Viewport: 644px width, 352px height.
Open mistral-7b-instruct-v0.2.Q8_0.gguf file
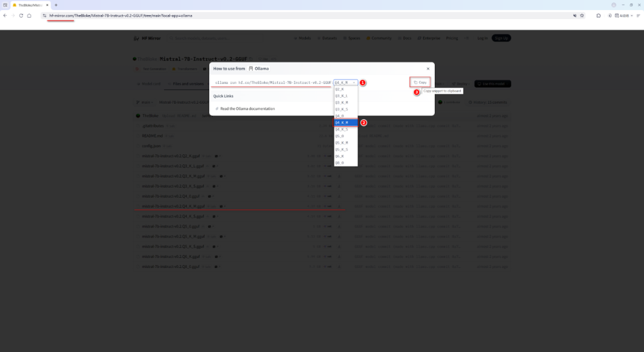(171, 267)
